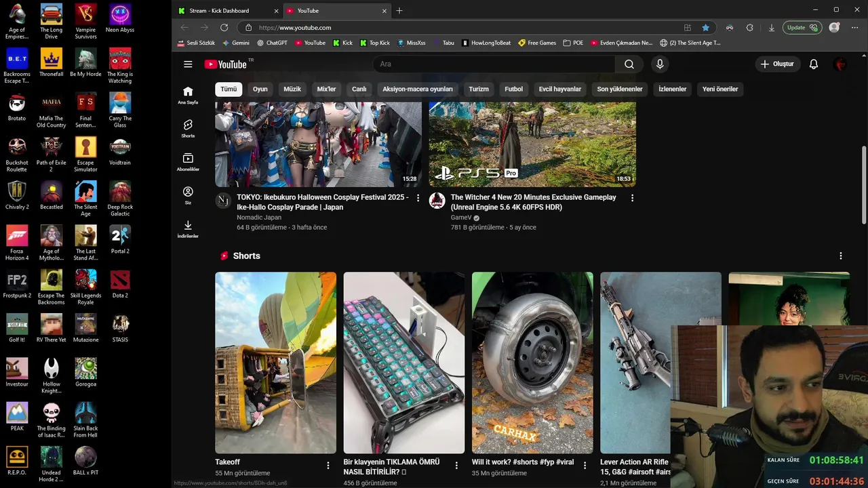Select Aksiyon-macera oyunları chip
This screenshot has width=868, height=488.
[x=418, y=89]
